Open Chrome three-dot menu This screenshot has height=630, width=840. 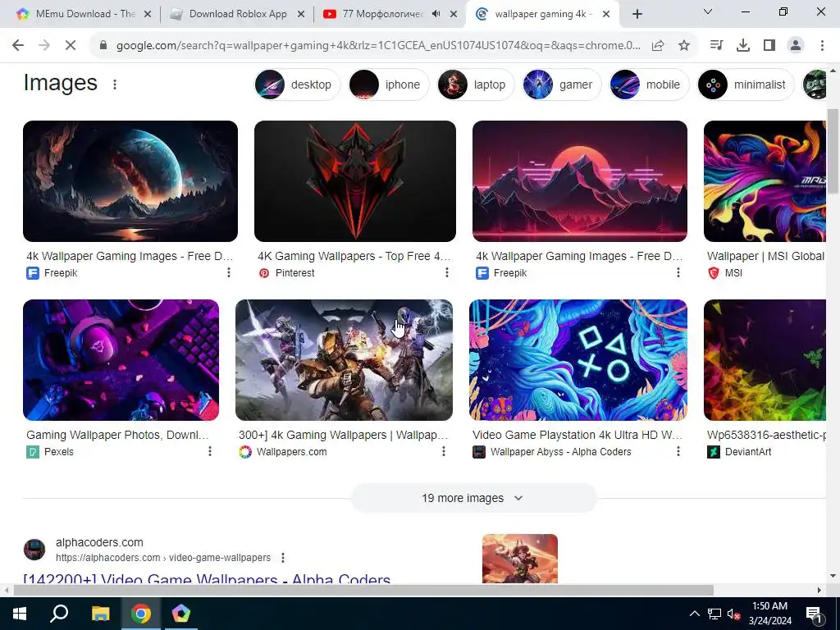(x=822, y=46)
